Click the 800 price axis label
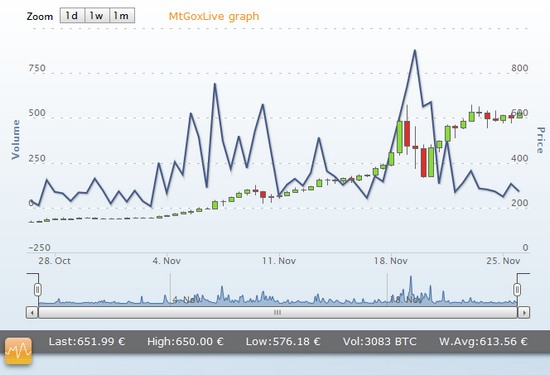 [520, 68]
